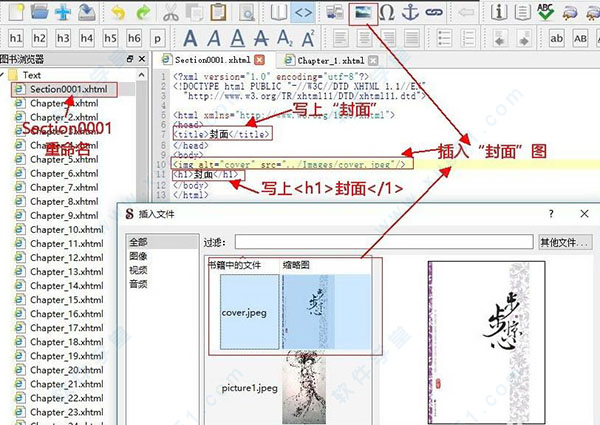Click the Insert Anchor icon
600x425 pixels.
pos(409,12)
